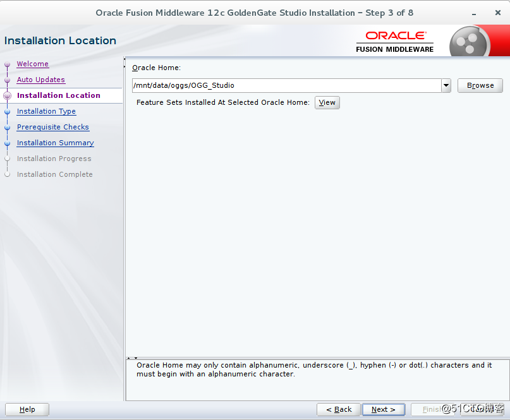The image size is (510, 420).
Task: Click the Installation Location step bullet
Action: pyautogui.click(x=7, y=95)
